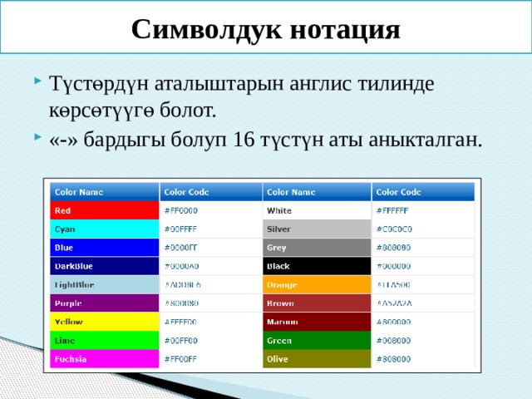Click the code #FF00FF beside Fuchsia
532x399 pixels.
click(180, 359)
